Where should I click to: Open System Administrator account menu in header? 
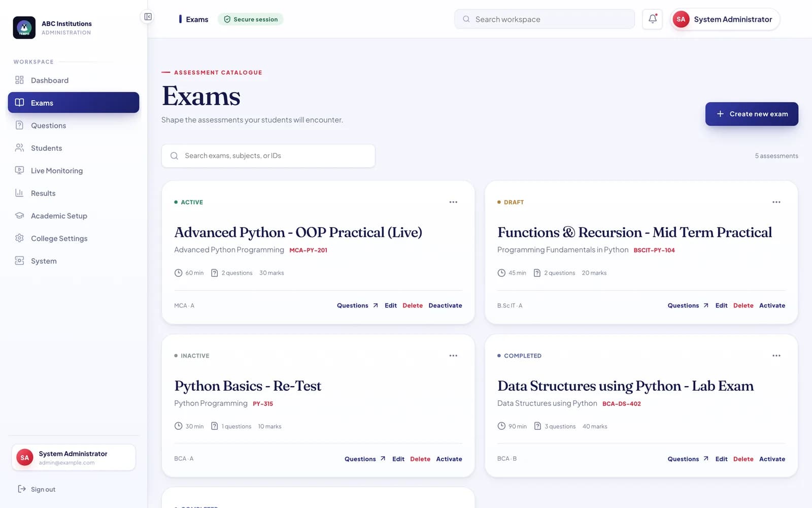(725, 19)
